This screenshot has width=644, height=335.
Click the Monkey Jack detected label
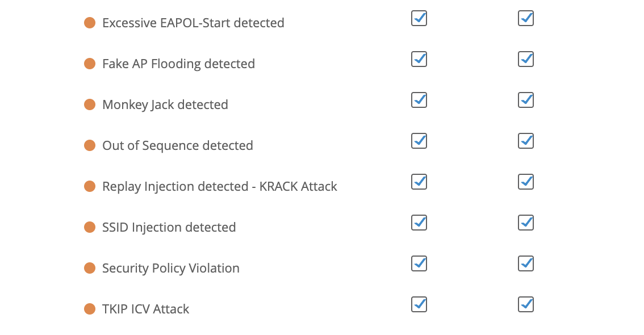tap(165, 104)
